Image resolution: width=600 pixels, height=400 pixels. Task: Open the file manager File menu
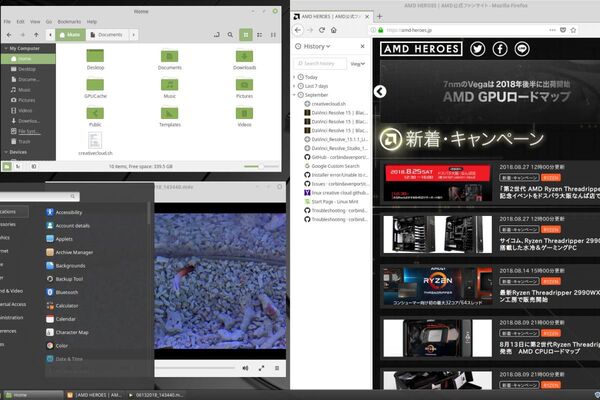point(7,22)
